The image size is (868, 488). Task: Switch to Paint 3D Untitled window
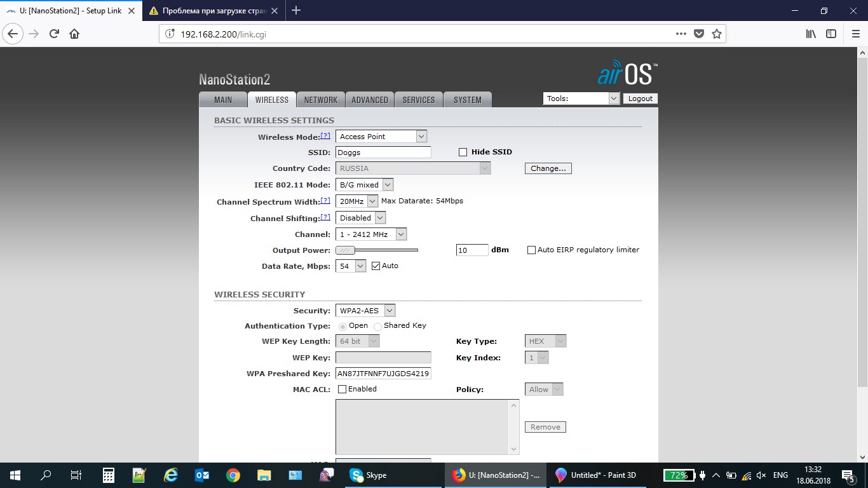point(597,475)
